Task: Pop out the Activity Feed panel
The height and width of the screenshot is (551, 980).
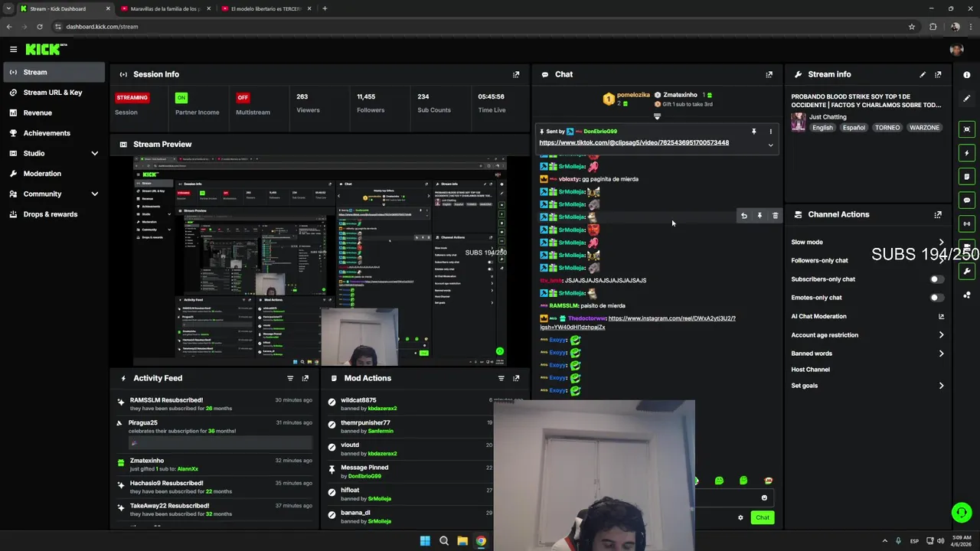Action: 305,378
